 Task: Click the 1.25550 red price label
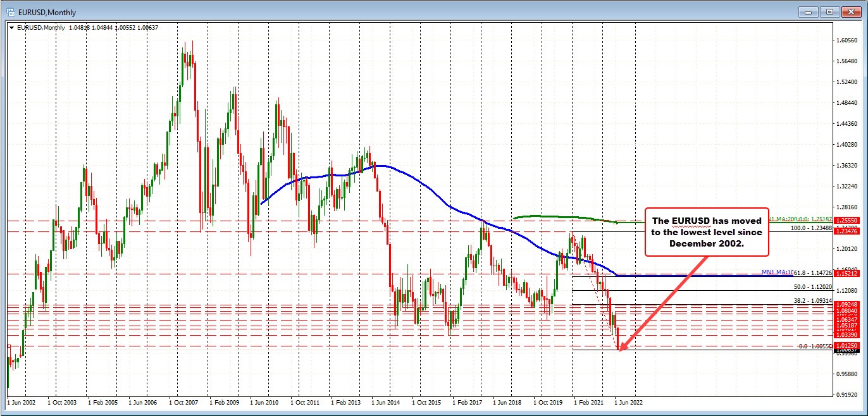845,220
